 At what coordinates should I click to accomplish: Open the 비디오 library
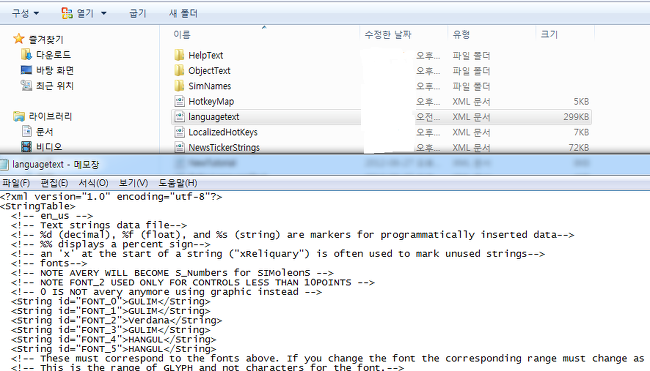(49, 147)
